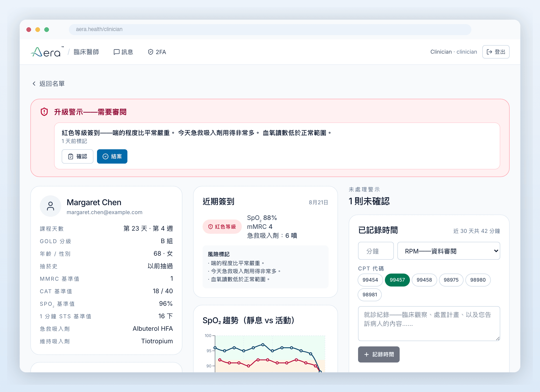Click the SpO₂ 趨勢 chart title

(x=249, y=320)
